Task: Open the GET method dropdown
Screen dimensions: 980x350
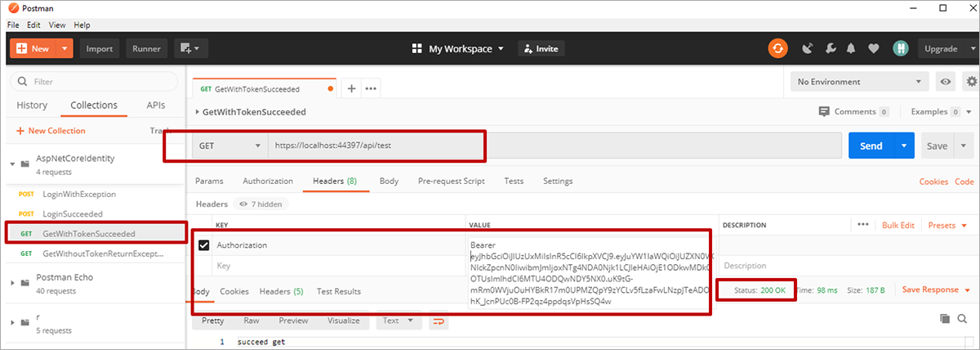Action: (228, 146)
